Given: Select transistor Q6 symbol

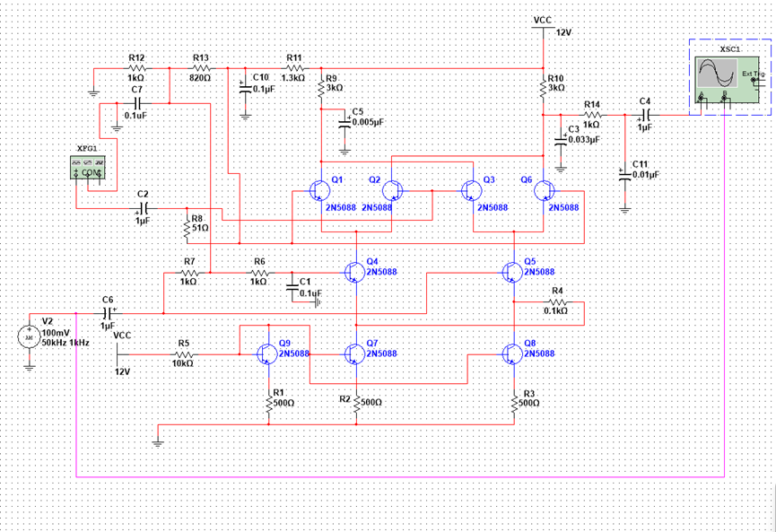Looking at the screenshot, I should click(544, 190).
